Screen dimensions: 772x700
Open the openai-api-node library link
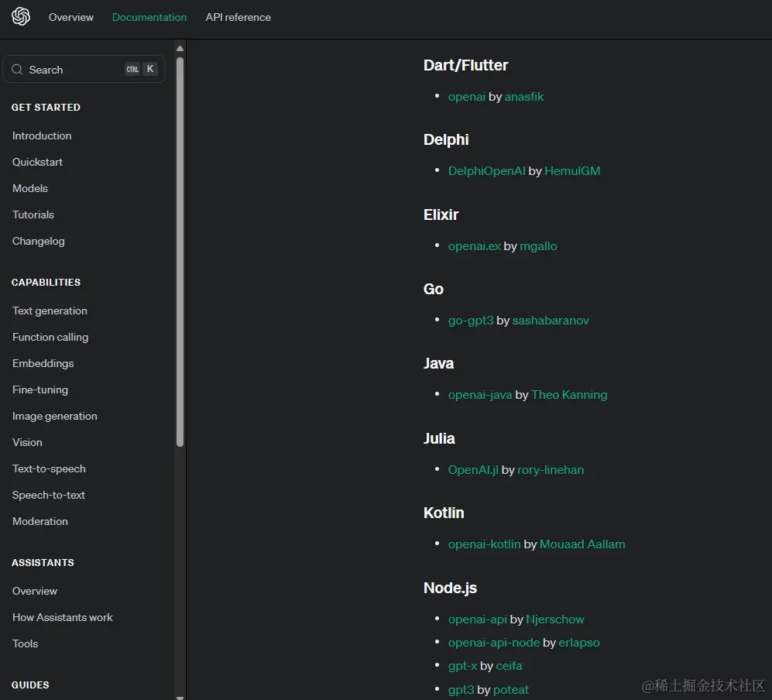tap(493, 642)
